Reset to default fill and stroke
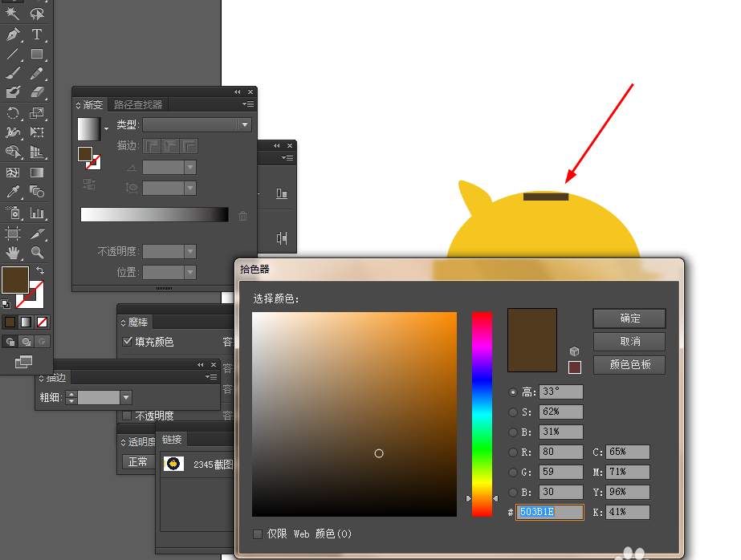 [x=6, y=303]
